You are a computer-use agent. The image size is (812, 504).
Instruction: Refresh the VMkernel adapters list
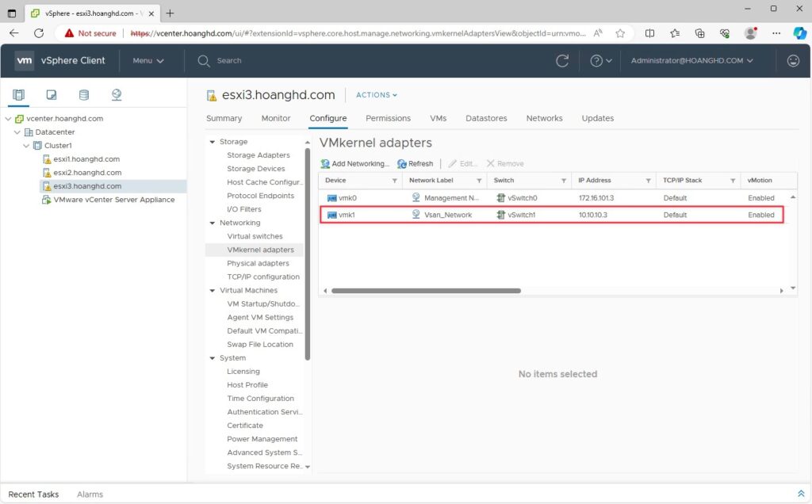(415, 163)
